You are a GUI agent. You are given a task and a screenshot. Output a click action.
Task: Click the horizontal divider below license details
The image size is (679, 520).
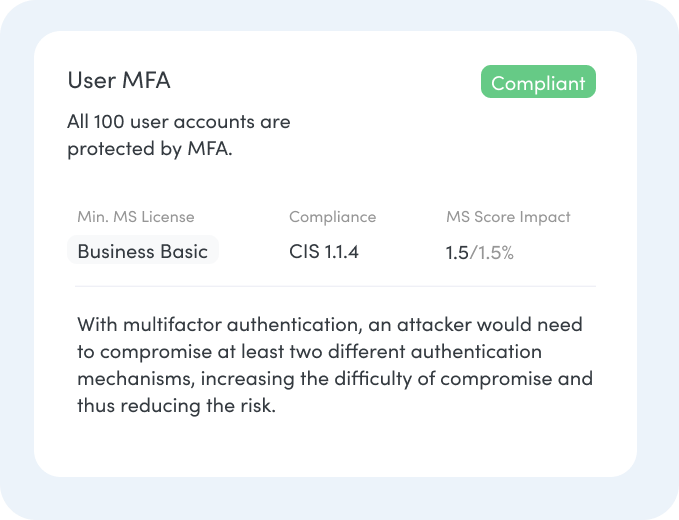(x=335, y=286)
